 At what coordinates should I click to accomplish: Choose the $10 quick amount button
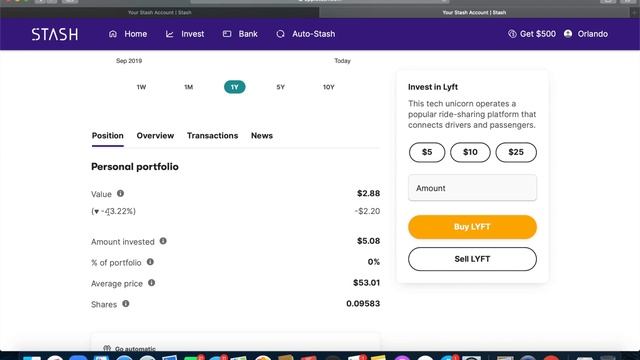[x=470, y=152]
